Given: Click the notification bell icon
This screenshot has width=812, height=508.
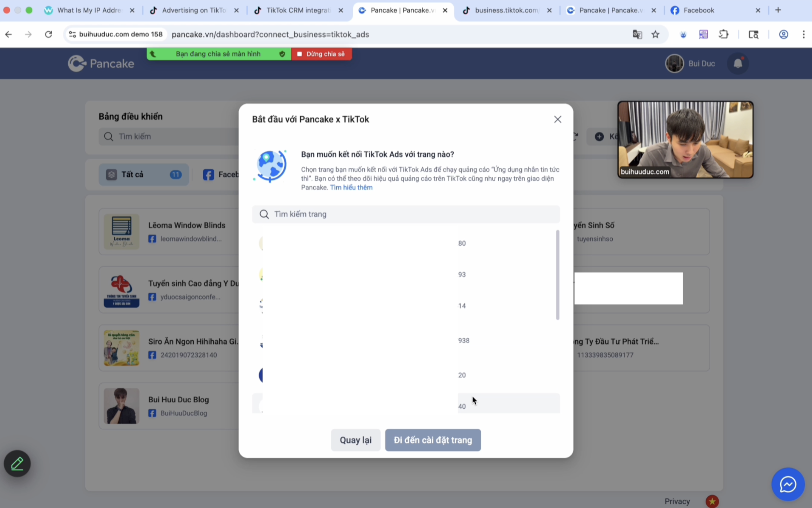Looking at the screenshot, I should click(737, 64).
